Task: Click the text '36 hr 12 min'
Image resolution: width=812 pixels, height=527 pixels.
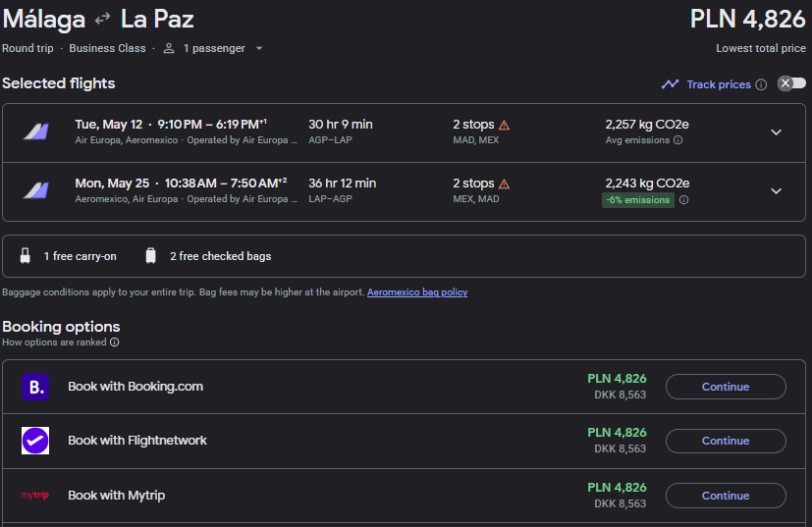Action: click(x=342, y=184)
